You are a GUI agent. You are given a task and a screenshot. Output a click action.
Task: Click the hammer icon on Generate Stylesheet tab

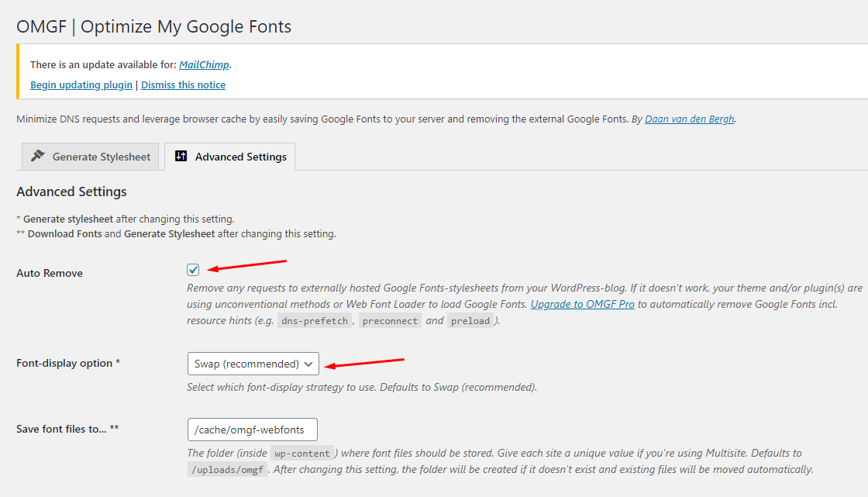click(x=37, y=156)
